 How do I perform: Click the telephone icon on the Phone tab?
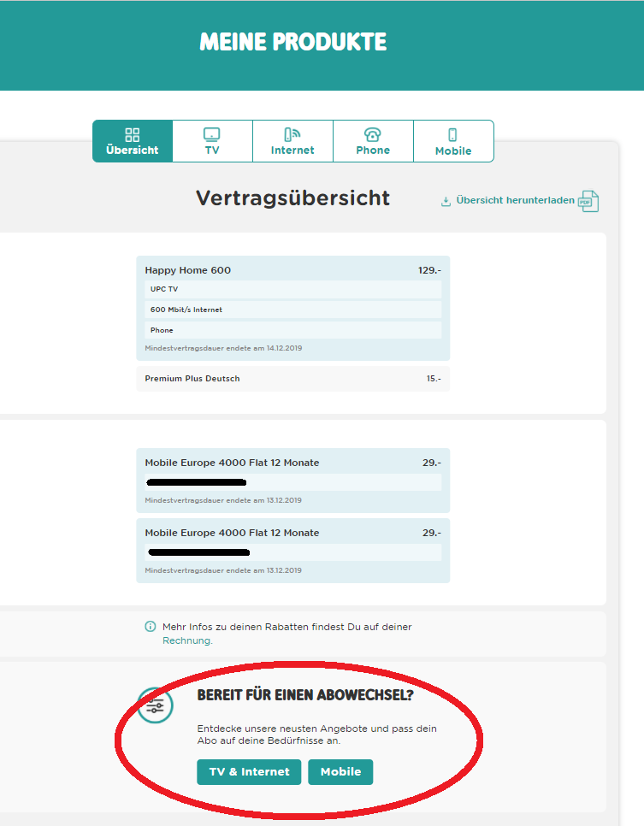pyautogui.click(x=372, y=135)
